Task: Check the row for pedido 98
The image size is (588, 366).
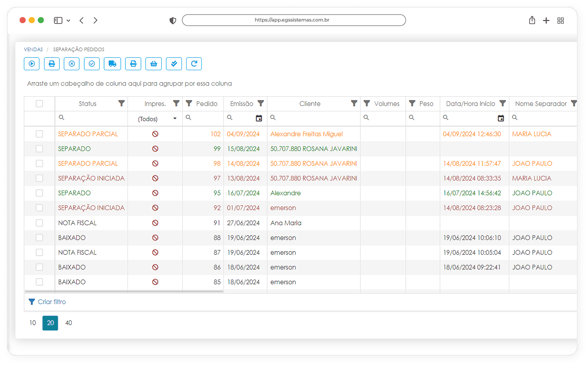Action: point(39,164)
